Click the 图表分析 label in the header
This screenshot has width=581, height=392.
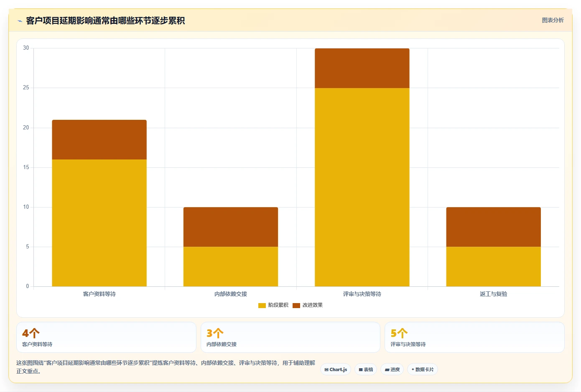(x=553, y=20)
